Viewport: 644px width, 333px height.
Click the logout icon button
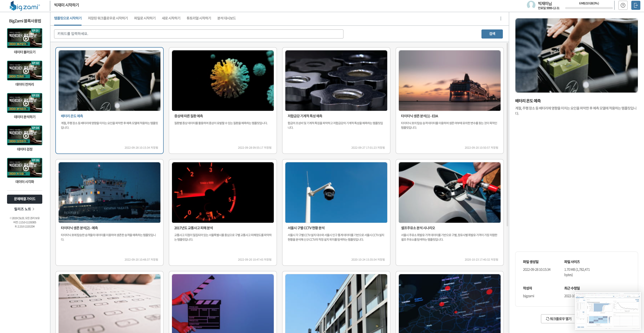tap(635, 5)
